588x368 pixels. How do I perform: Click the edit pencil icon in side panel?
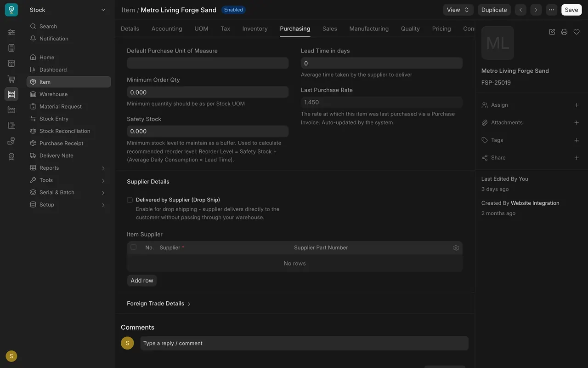(x=552, y=32)
